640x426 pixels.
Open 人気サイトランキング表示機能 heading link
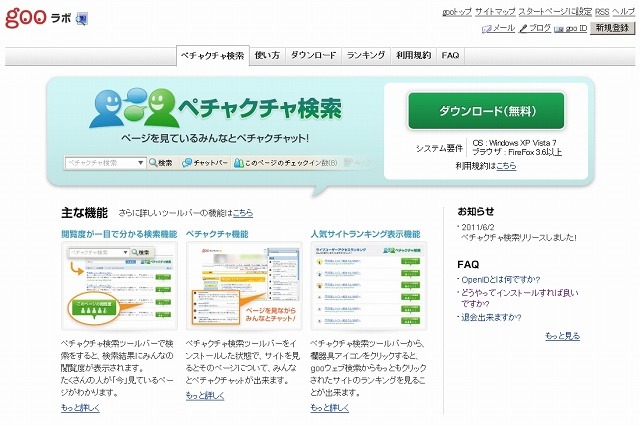pyautogui.click(x=365, y=234)
